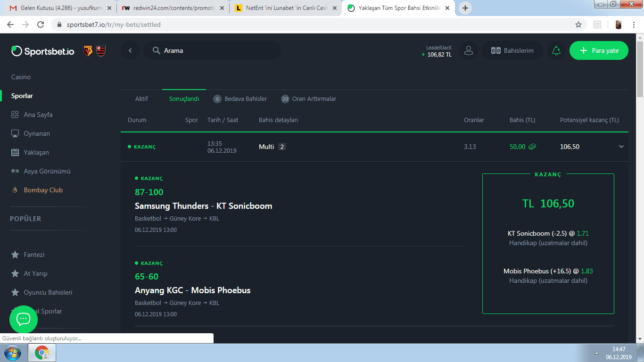Switch to Sonuçlandı tab
The image size is (644, 362).
pyautogui.click(x=184, y=99)
